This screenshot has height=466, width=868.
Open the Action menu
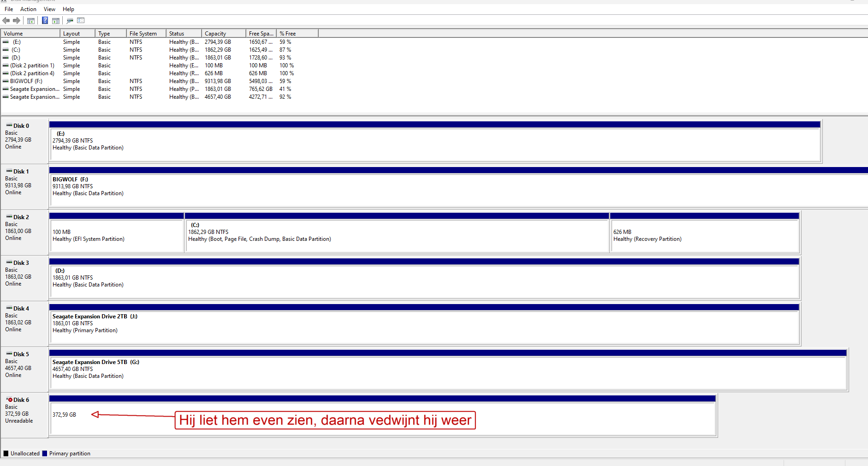pyautogui.click(x=28, y=9)
